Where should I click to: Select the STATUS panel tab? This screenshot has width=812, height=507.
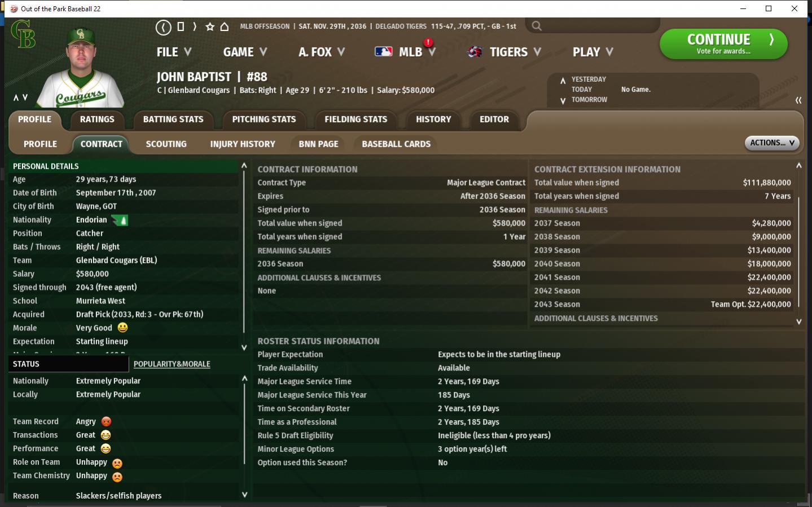pos(68,364)
